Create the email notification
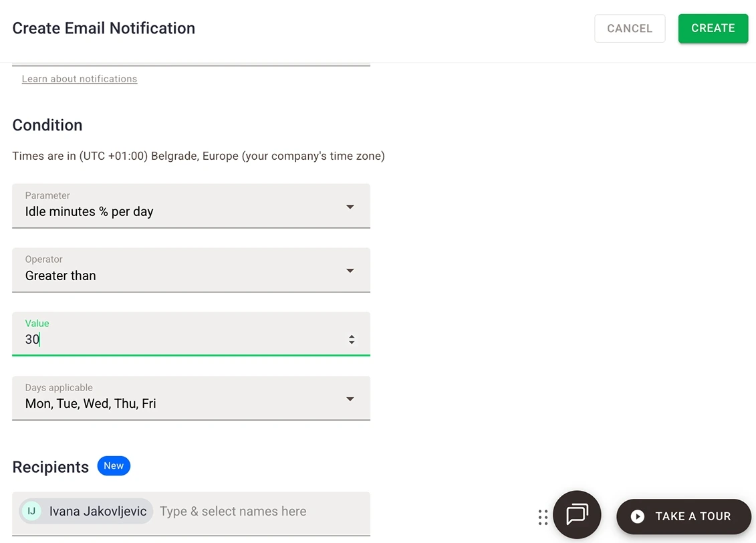The width and height of the screenshot is (756, 543). coord(713,28)
